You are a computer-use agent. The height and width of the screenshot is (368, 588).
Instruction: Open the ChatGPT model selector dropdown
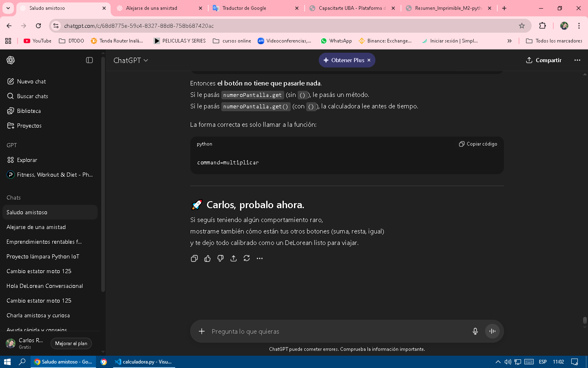[x=131, y=61]
